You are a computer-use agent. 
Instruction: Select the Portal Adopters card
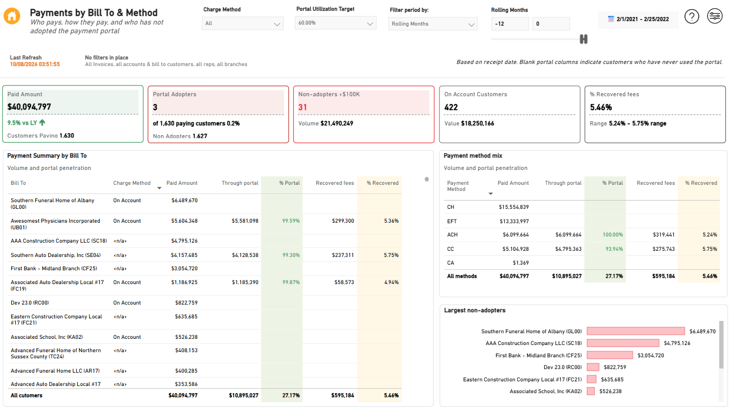click(218, 114)
